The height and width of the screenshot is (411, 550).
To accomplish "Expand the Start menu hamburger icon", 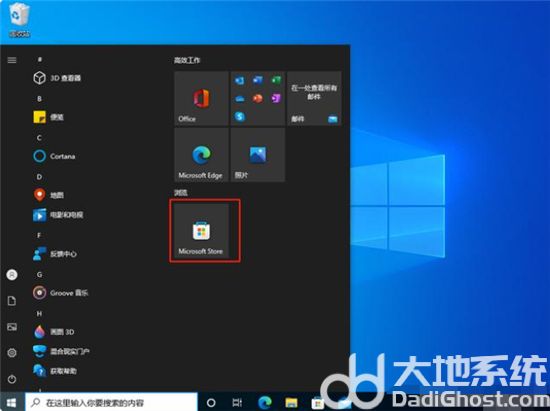I will pos(12,60).
